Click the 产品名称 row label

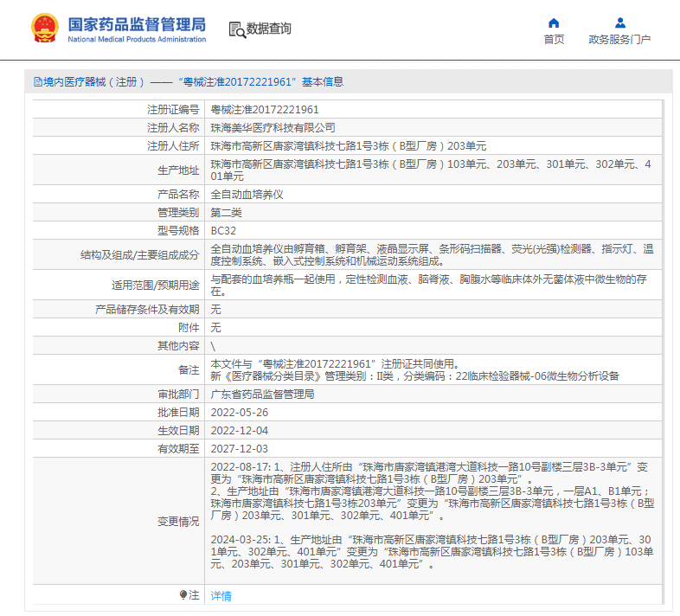(178, 195)
